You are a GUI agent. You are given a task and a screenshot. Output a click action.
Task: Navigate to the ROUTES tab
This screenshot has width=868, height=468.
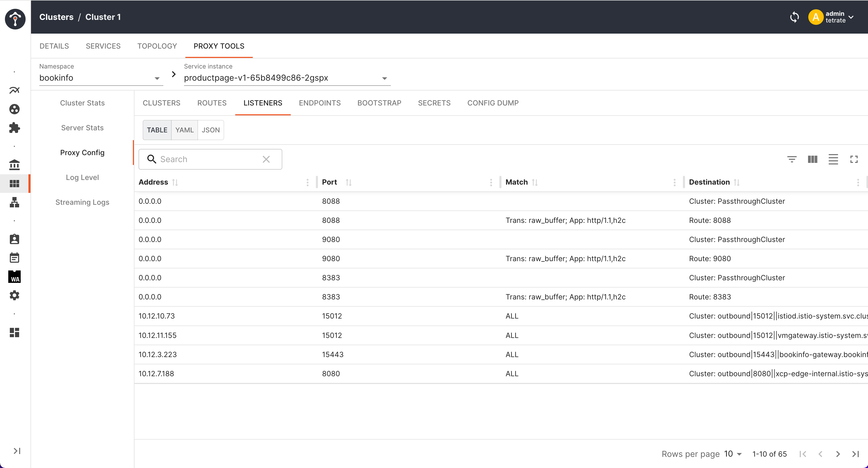point(211,103)
